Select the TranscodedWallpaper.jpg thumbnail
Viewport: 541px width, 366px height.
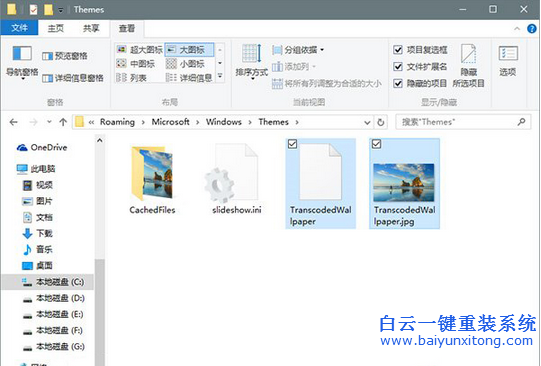pos(404,182)
